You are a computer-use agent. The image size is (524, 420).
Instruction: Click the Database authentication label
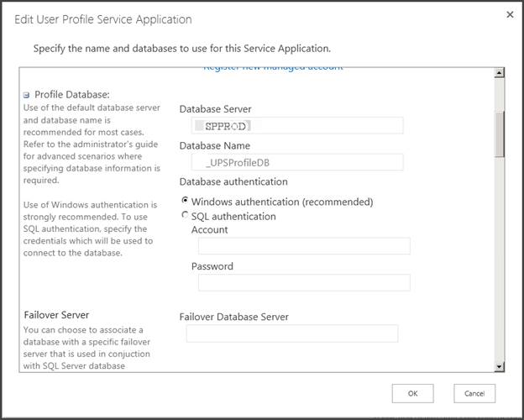point(233,181)
